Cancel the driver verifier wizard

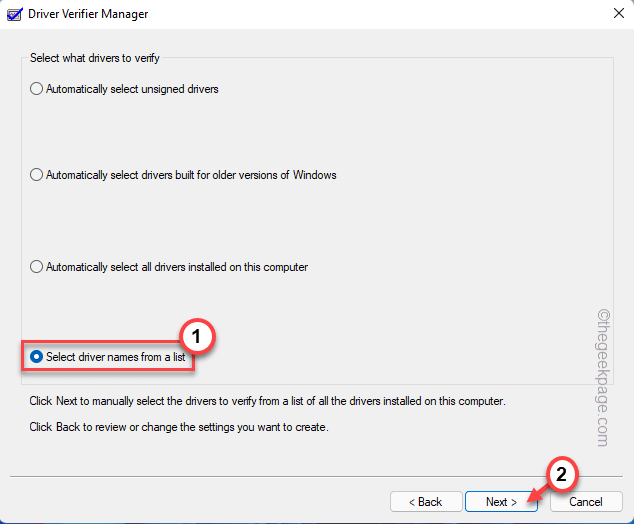[x=585, y=501]
